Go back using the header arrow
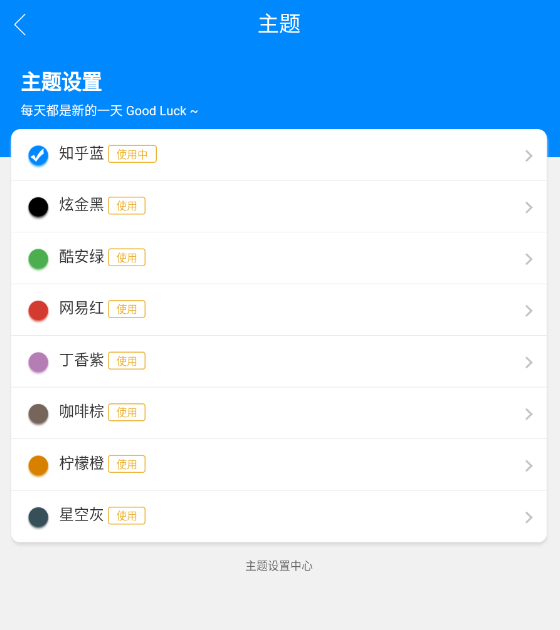This screenshot has height=630, width=560. 20,25
